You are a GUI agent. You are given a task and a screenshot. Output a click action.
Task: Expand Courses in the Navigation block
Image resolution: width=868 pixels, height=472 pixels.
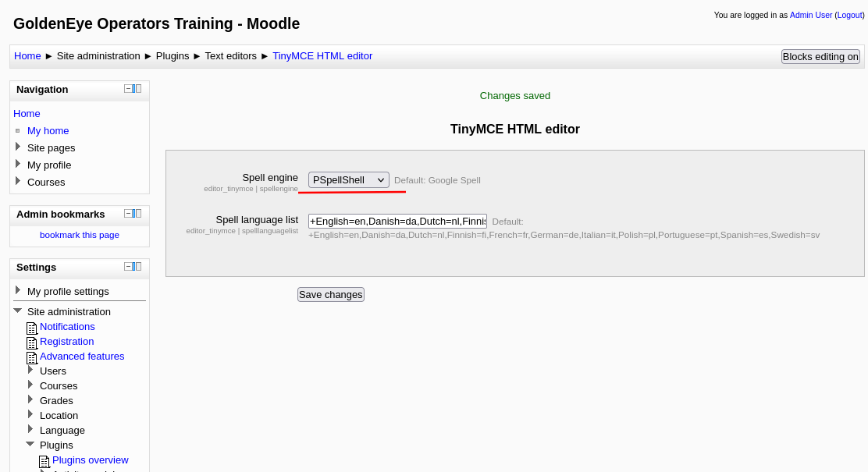pos(18,181)
